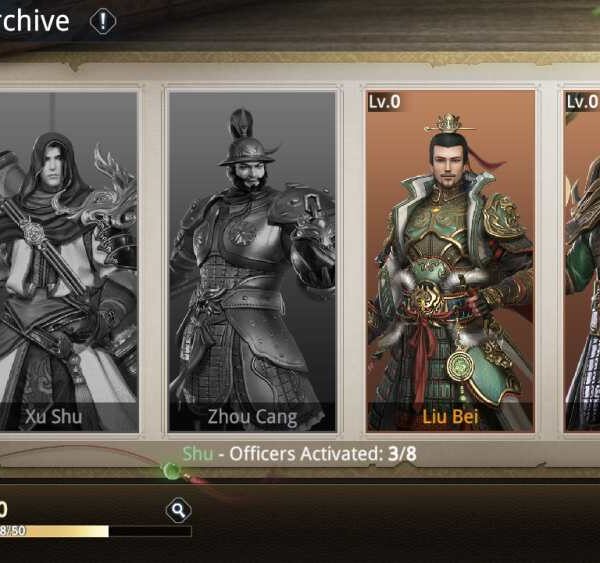Click Xu Shu's hooded face
The width and height of the screenshot is (600, 563).
[52, 166]
